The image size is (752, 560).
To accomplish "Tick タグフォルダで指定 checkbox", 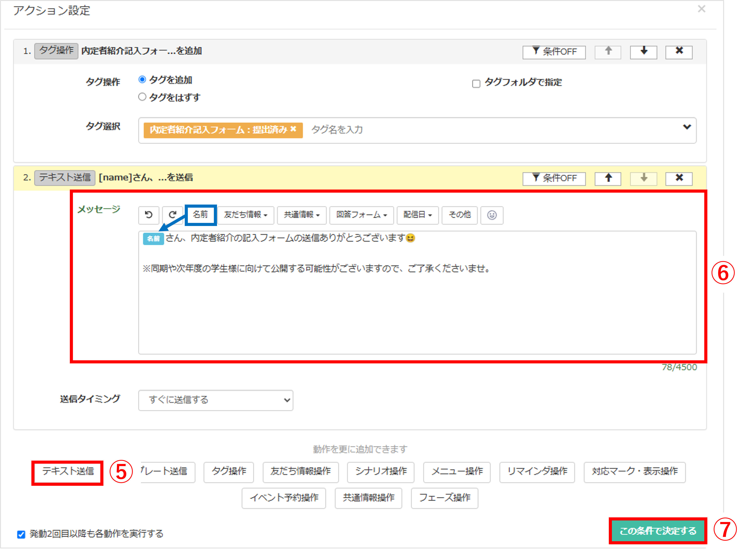I will click(476, 83).
